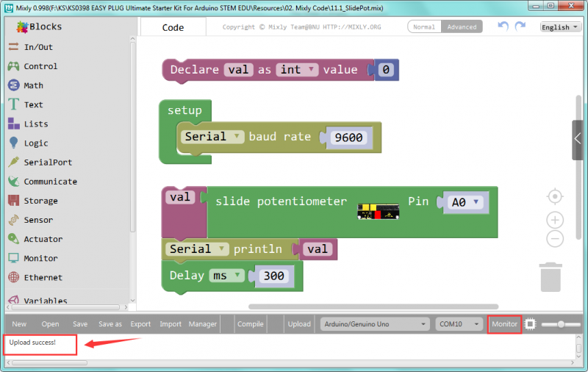Open the English language dropdown

click(559, 27)
